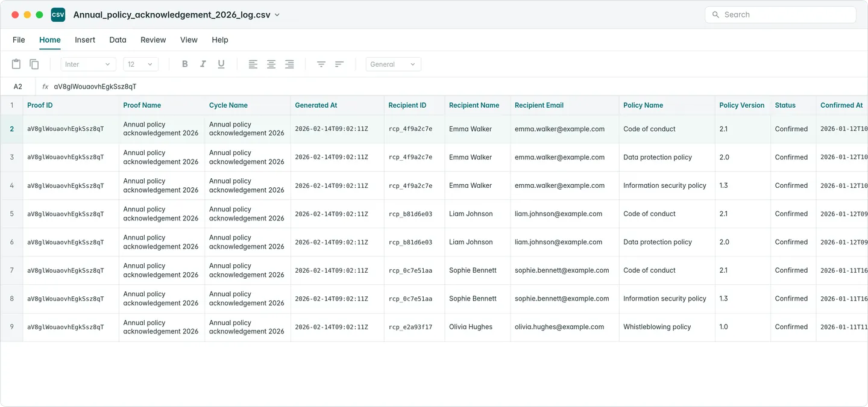Select the Recipient ID column header

click(x=415, y=105)
